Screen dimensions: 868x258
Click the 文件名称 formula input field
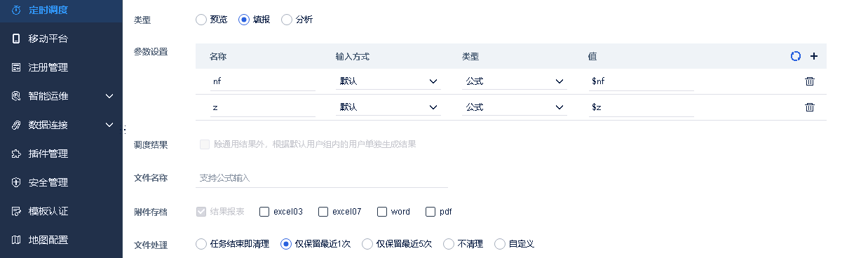(322, 178)
